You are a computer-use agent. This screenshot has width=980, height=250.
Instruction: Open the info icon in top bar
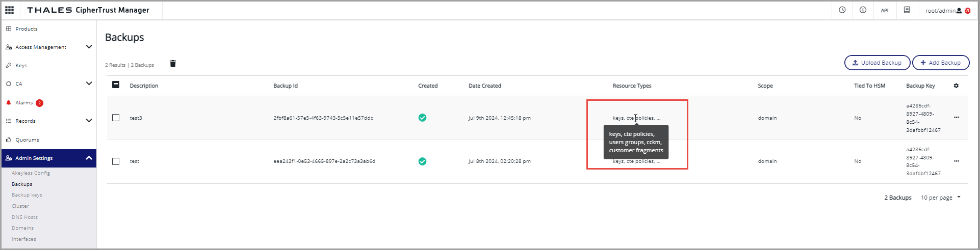863,10
